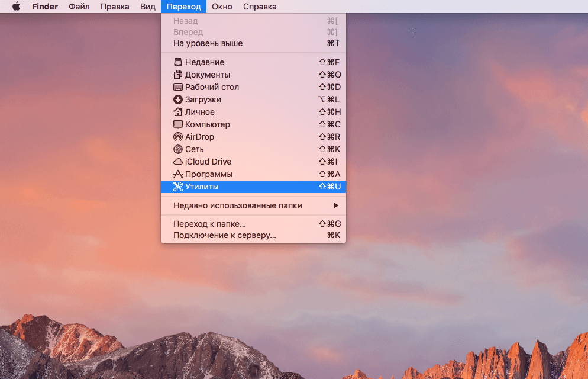The width and height of the screenshot is (588, 379).
Task: Choose Переход к папке… menu item
Action: (x=209, y=224)
